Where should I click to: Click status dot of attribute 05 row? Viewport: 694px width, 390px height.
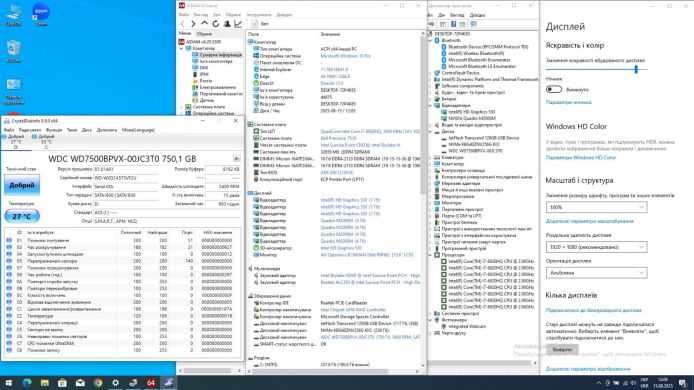coord(9,261)
